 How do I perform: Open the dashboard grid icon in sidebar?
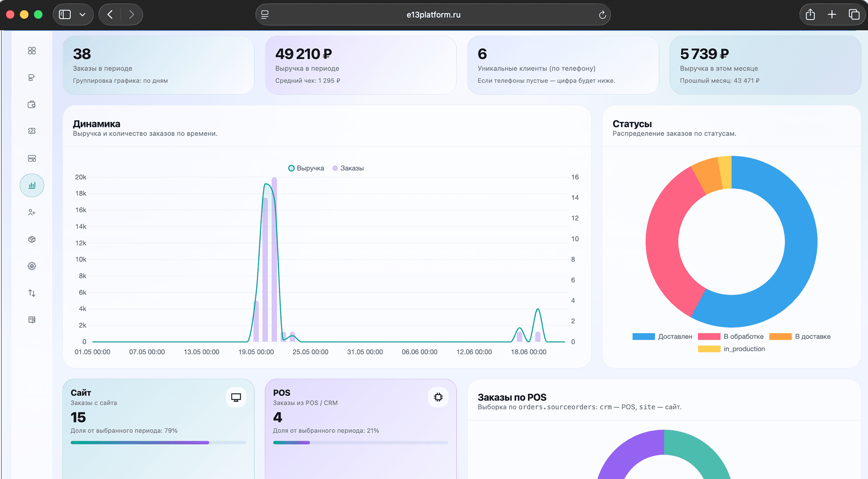(x=32, y=51)
